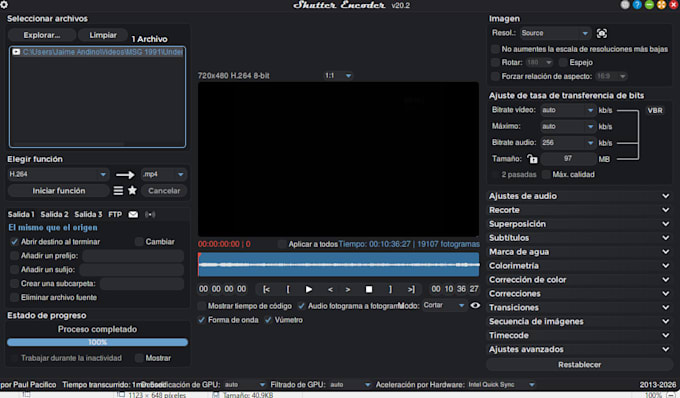Open the help question mark icon
Image resolution: width=680 pixels, height=398 pixels.
pyautogui.click(x=637, y=5)
